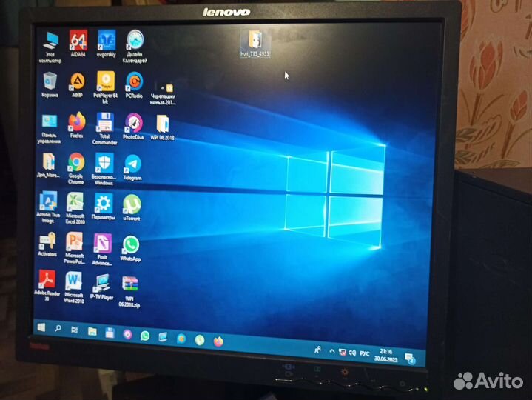The image size is (532, 400).
Task: Select the Activators desktop icon
Action: tap(47, 244)
